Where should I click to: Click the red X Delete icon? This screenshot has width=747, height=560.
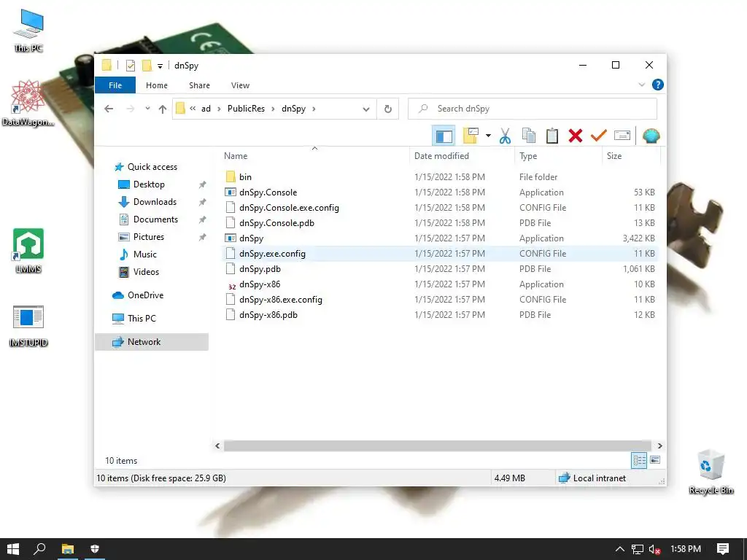coord(575,136)
